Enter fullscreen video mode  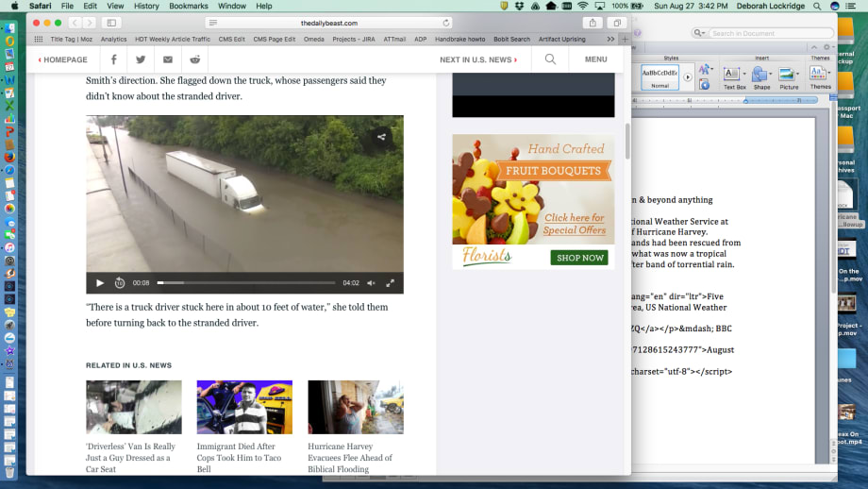coord(391,283)
